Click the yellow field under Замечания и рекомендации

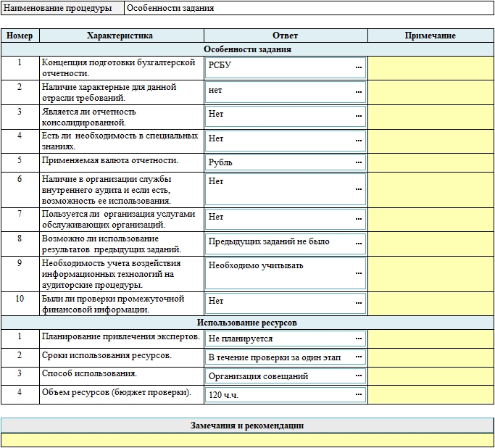tap(247, 440)
